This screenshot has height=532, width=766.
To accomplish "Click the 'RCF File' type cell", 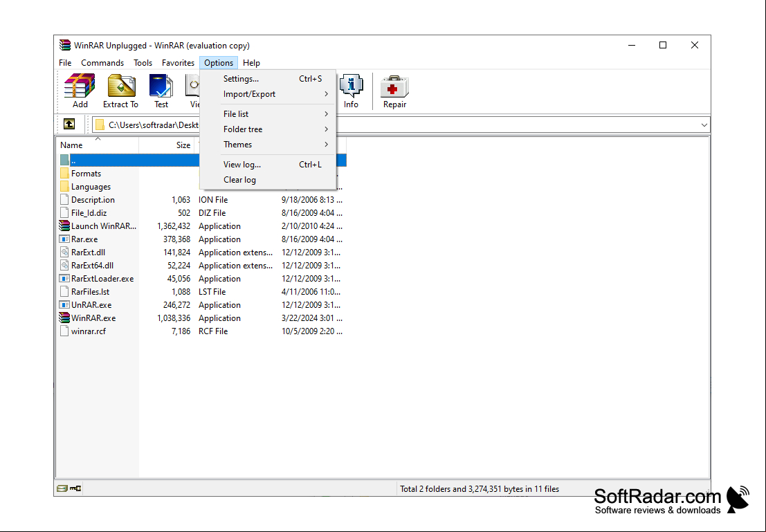I will click(213, 331).
